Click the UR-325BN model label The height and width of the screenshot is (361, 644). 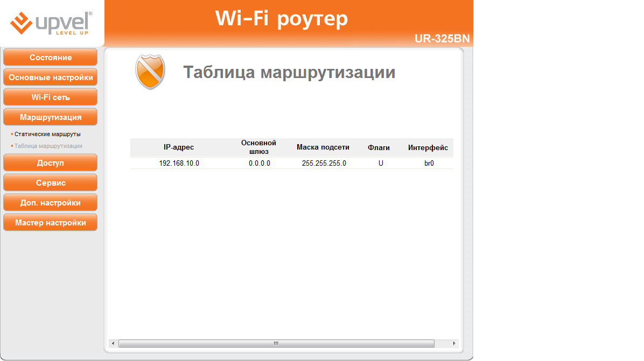point(442,39)
